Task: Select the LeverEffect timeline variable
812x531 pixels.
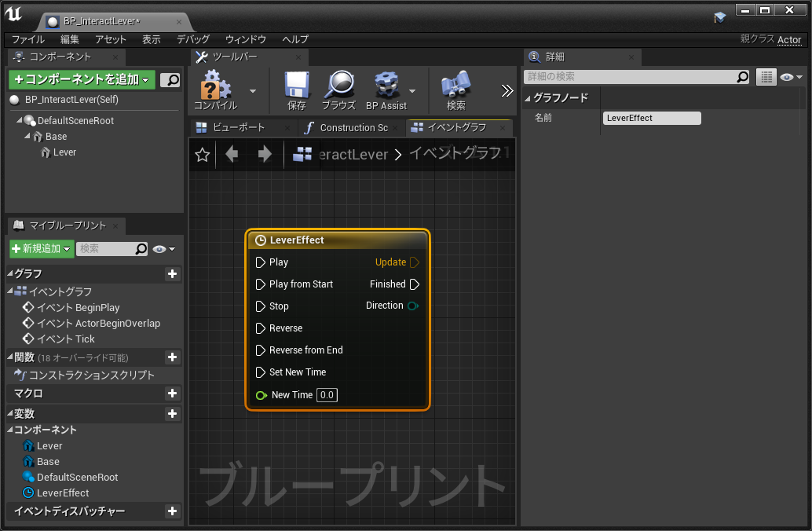Action: pyautogui.click(x=63, y=493)
